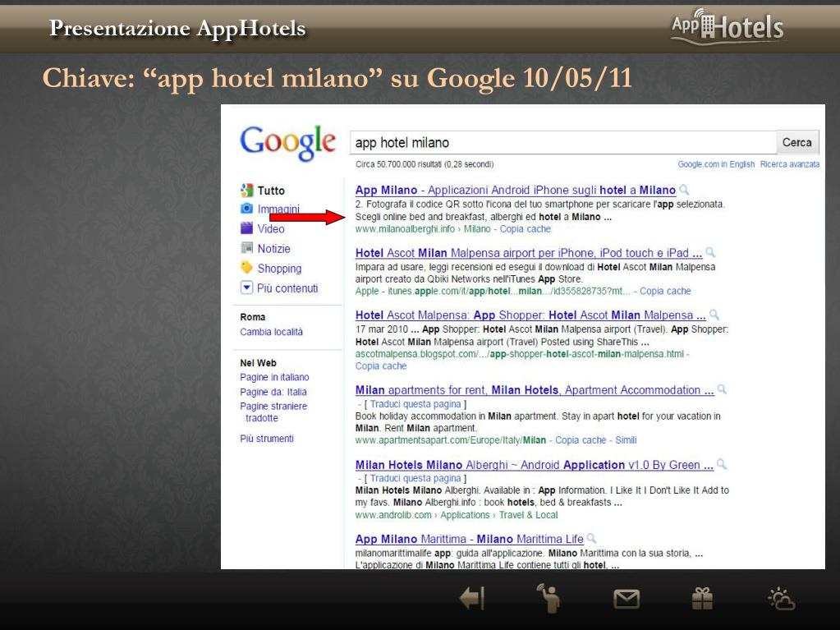Click Simili link for apartmentsapart result
The height and width of the screenshot is (630, 840).
click(x=626, y=439)
